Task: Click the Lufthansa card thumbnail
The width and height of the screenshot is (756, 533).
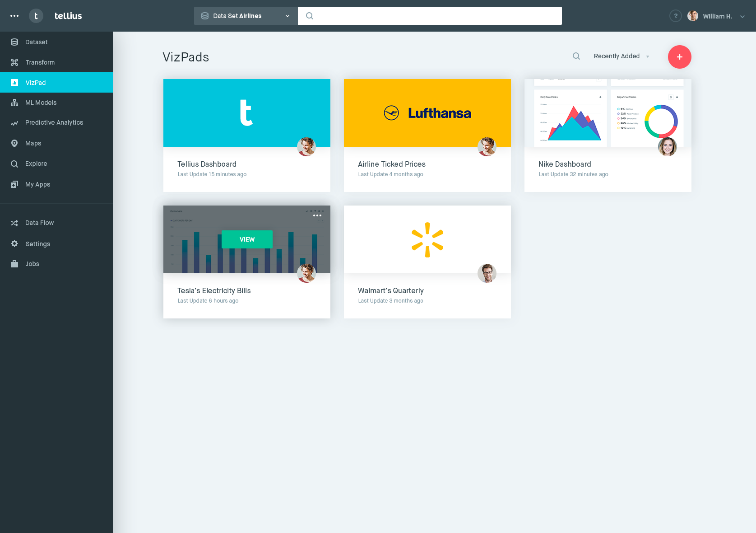Action: [x=427, y=113]
